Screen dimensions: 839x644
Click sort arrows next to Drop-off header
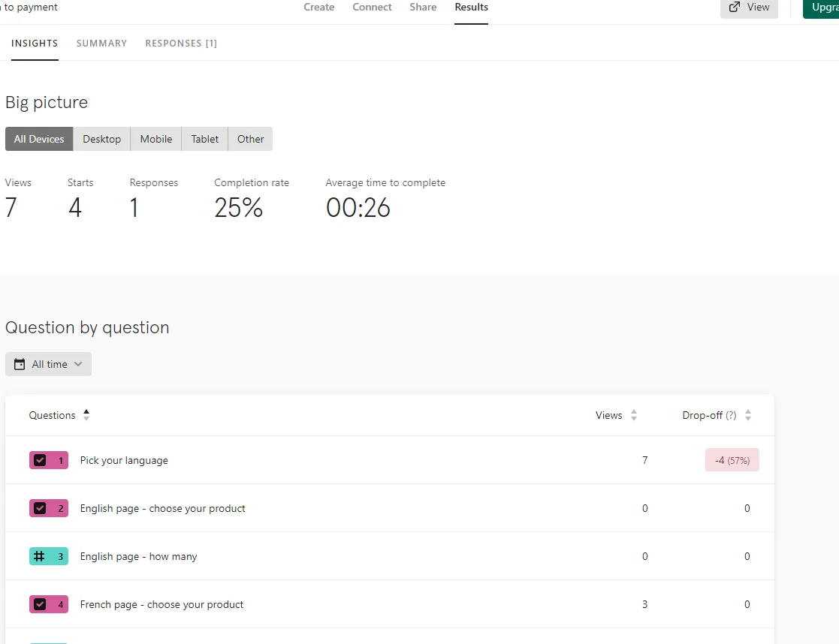pos(748,415)
